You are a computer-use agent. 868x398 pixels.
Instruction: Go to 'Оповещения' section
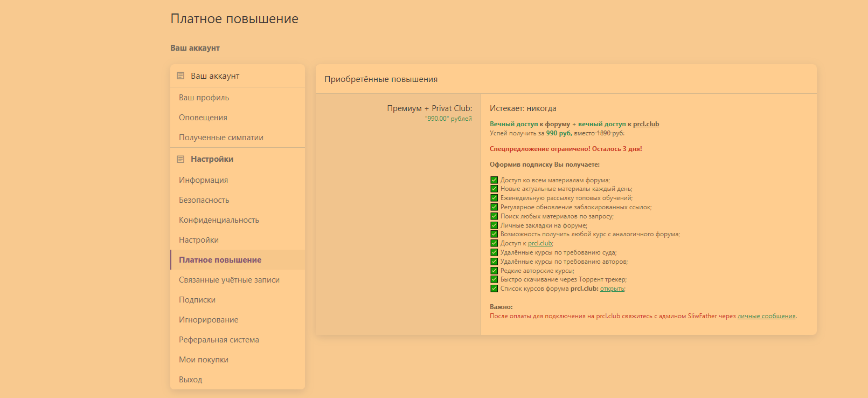(203, 118)
